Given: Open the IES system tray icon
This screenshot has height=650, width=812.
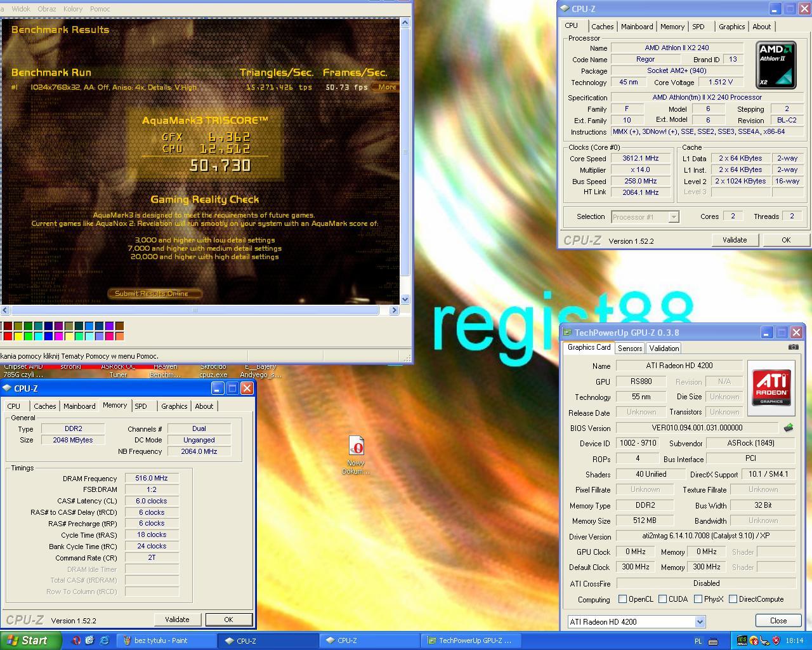Looking at the screenshot, I should click(x=742, y=641).
